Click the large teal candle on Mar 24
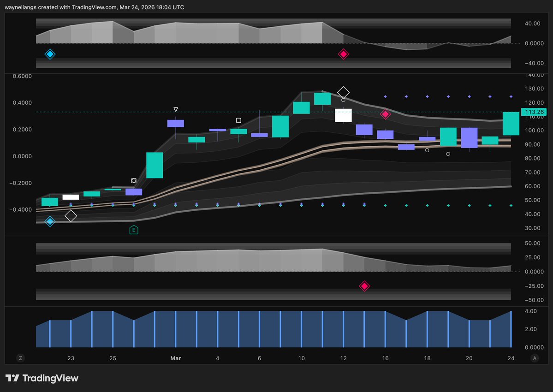Screen dimensions: 553x392 coord(511,124)
